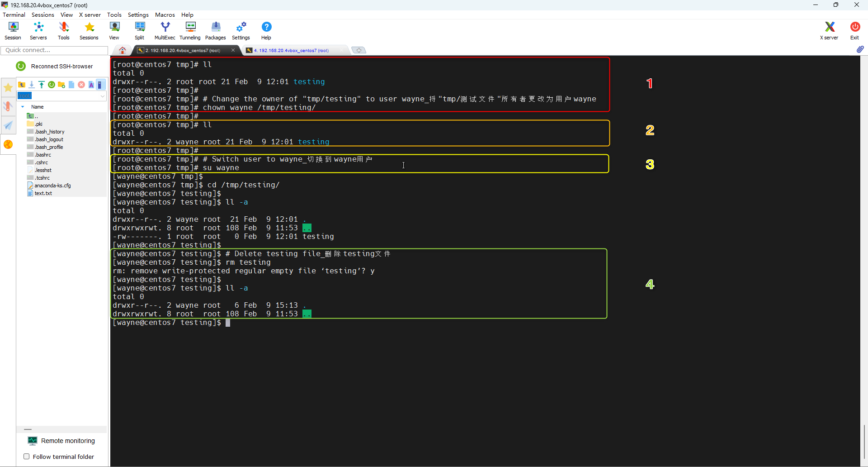
Task: Open the Sessions star toolbar icon
Action: (x=89, y=31)
